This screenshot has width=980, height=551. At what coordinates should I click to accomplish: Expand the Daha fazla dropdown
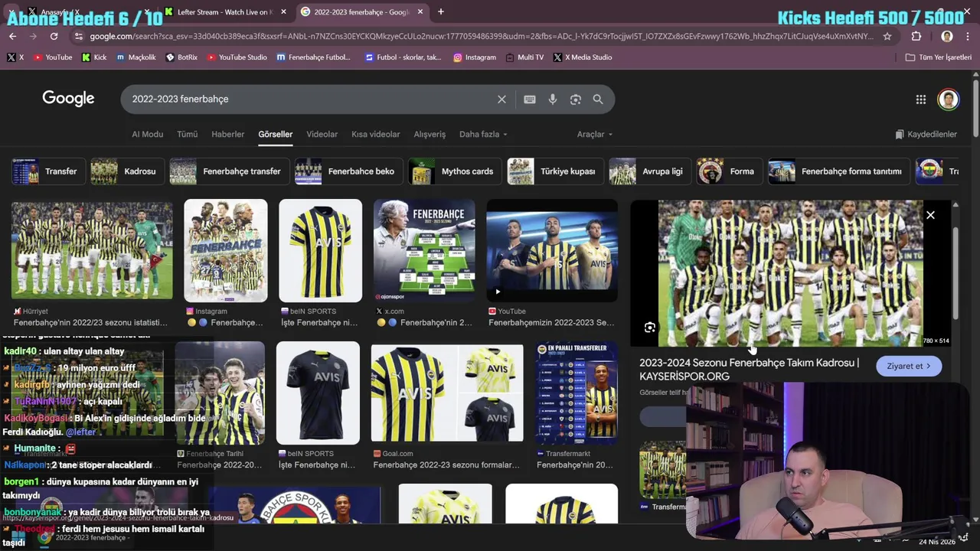pyautogui.click(x=483, y=134)
